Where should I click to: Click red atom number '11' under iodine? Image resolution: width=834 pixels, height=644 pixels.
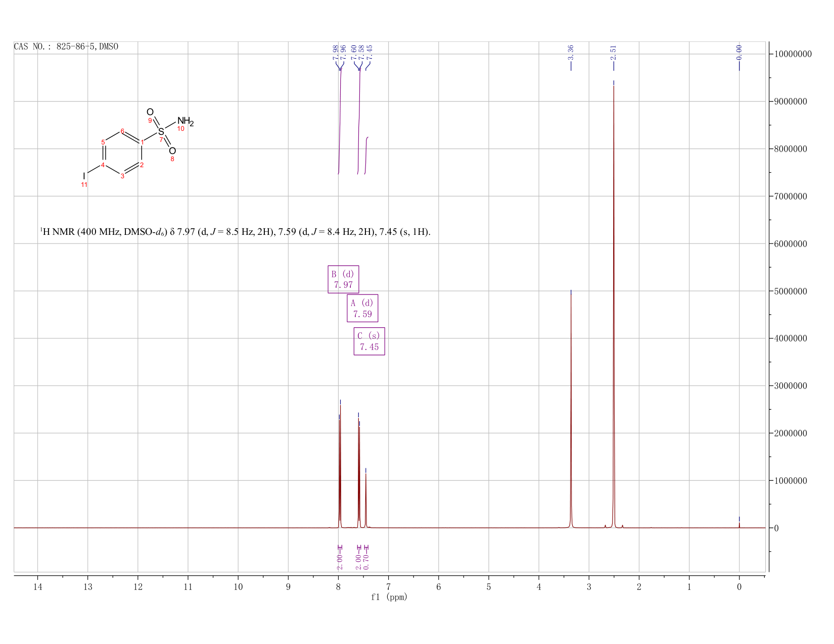[x=84, y=185]
